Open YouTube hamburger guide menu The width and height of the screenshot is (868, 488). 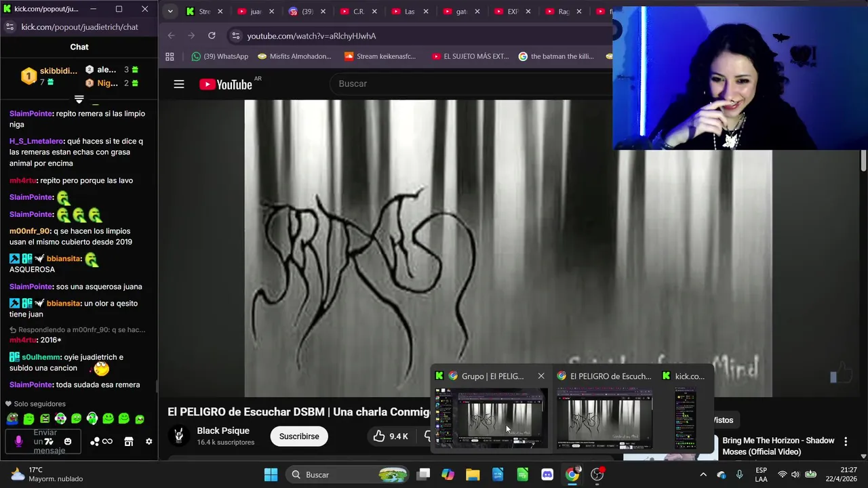179,84
